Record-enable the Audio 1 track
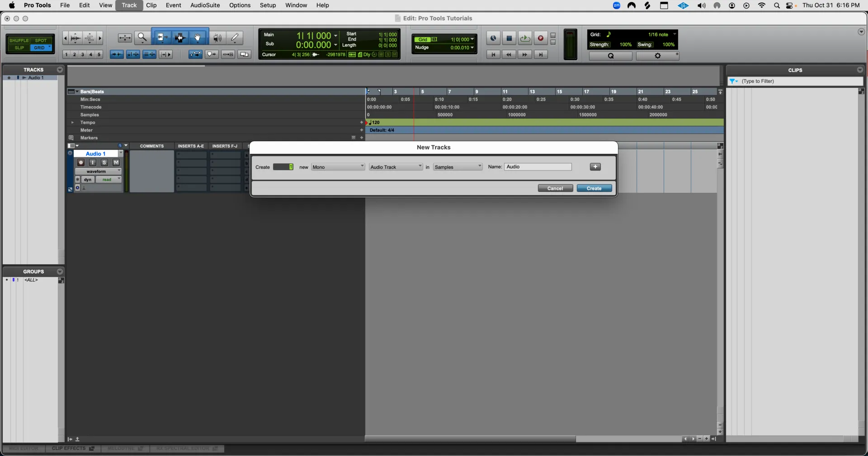Image resolution: width=868 pixels, height=456 pixels. [81, 162]
